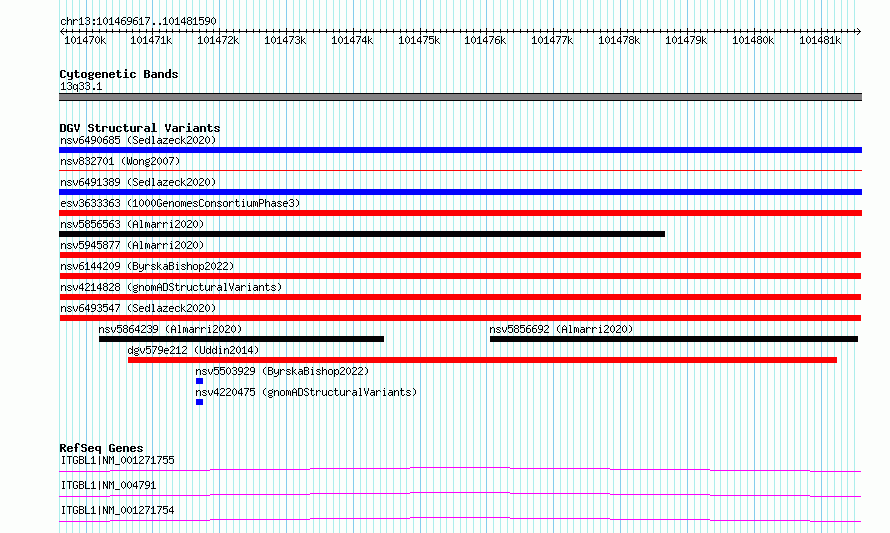Open the nsv4214828 gnomADStructuralVariants red bar
The width and height of the screenshot is (890, 533).
[x=460, y=297]
